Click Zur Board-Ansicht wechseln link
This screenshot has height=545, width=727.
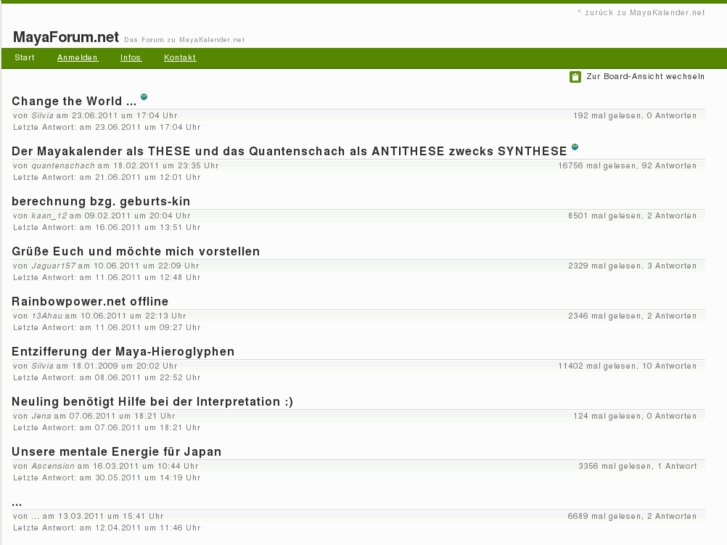coord(645,76)
